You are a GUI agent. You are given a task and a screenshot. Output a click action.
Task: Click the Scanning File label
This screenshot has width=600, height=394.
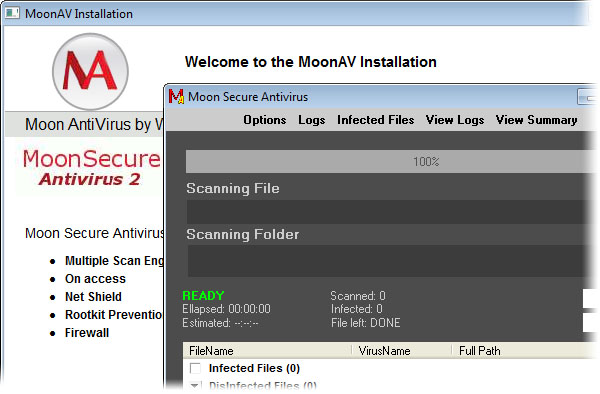pyautogui.click(x=233, y=189)
